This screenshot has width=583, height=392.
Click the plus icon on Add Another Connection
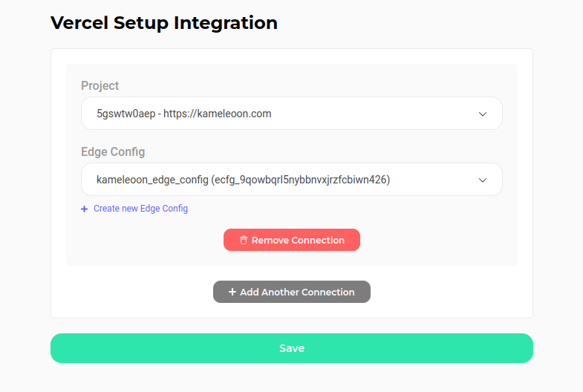pos(232,292)
